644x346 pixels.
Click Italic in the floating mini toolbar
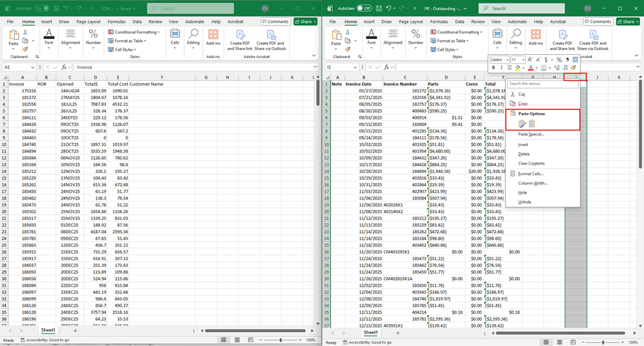[501, 68]
